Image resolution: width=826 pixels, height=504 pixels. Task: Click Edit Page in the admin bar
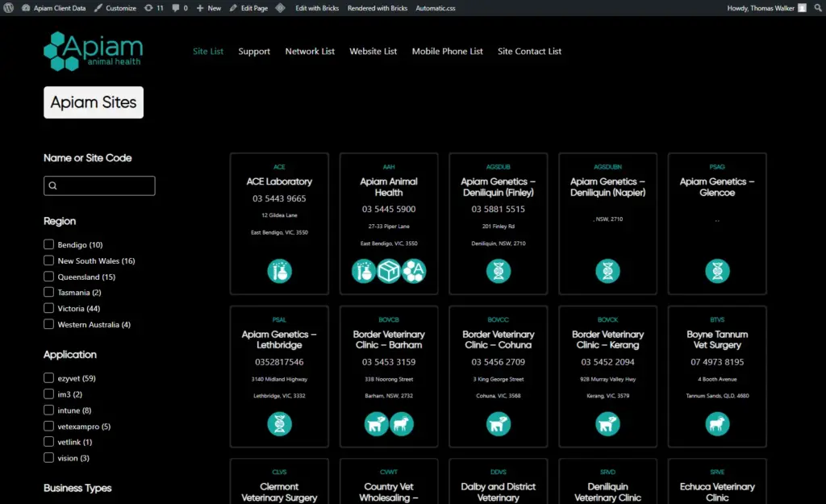248,8
